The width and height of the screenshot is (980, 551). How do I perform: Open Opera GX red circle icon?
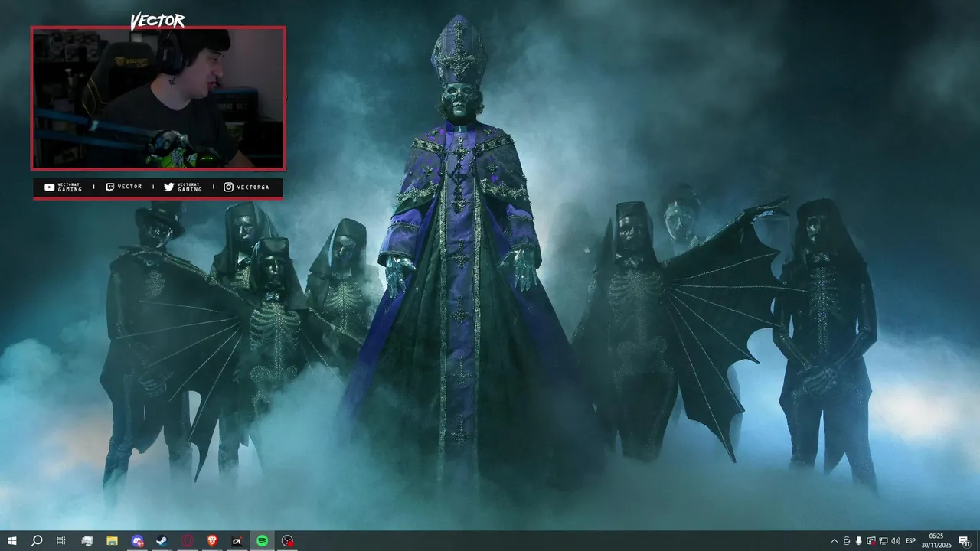pos(187,541)
